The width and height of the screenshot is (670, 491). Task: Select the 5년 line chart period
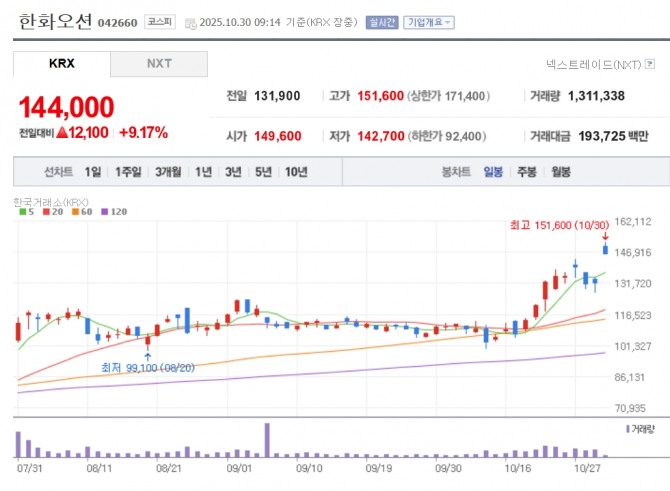[x=263, y=172]
